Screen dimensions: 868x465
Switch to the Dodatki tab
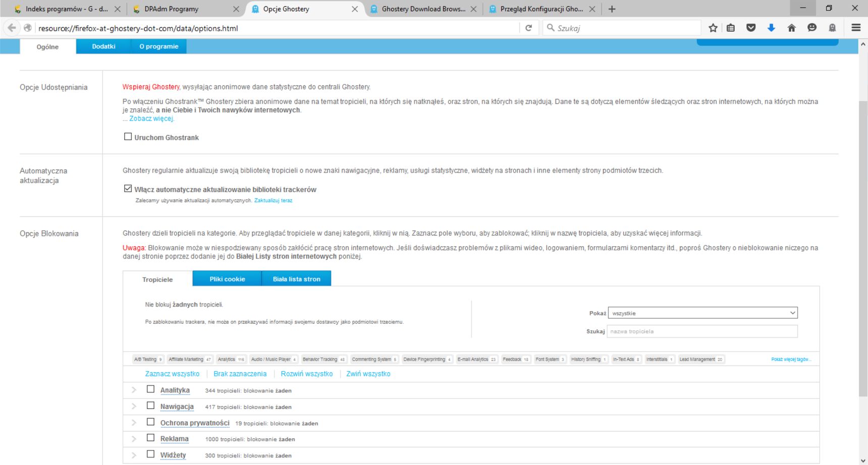coord(103,46)
